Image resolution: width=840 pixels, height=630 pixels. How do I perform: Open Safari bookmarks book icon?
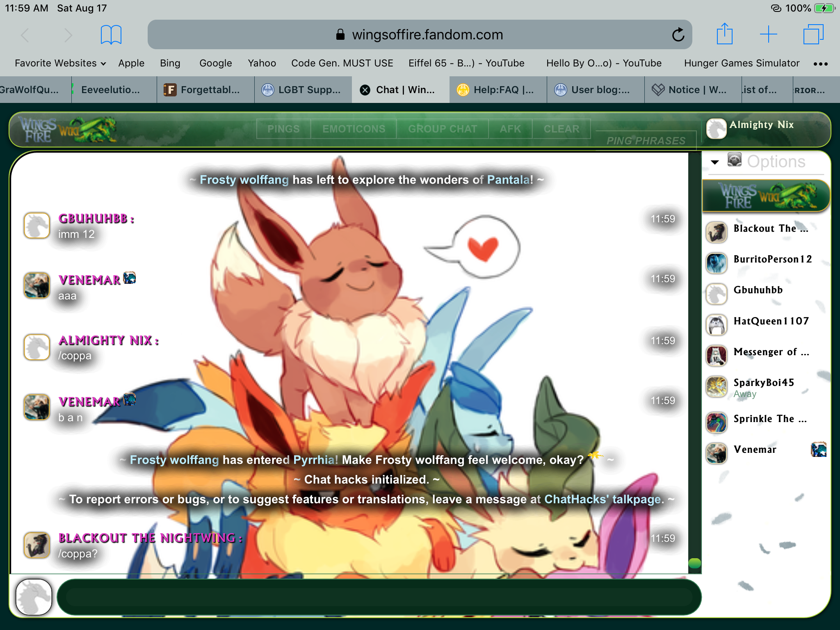pos(111,34)
